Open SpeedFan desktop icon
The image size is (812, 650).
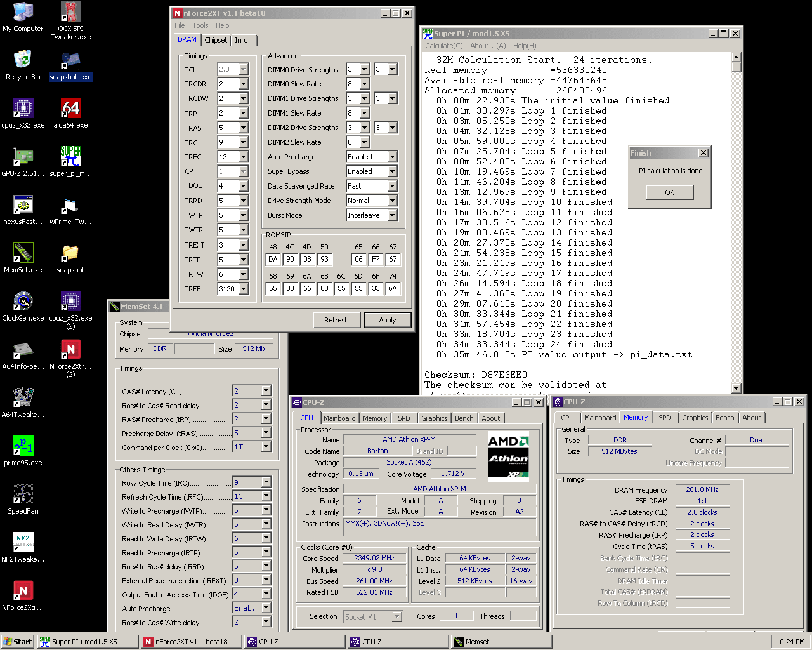pos(23,494)
